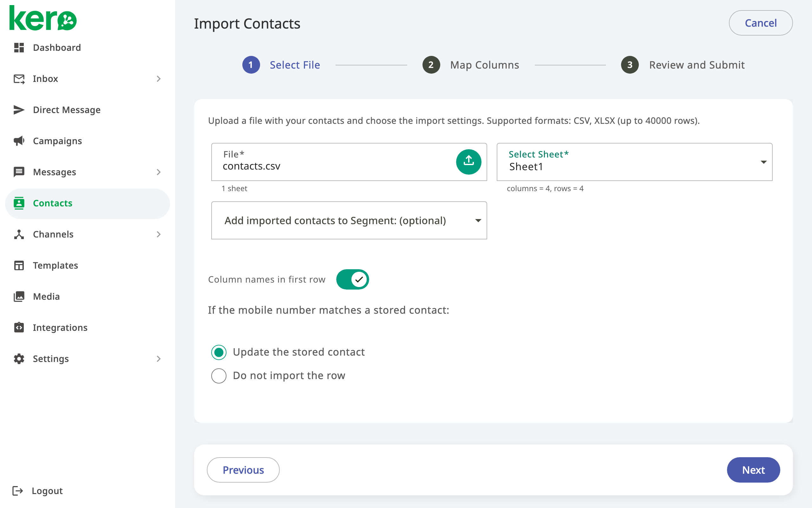Click the Templates layout icon
Image resolution: width=812 pixels, height=508 pixels.
[19, 265]
